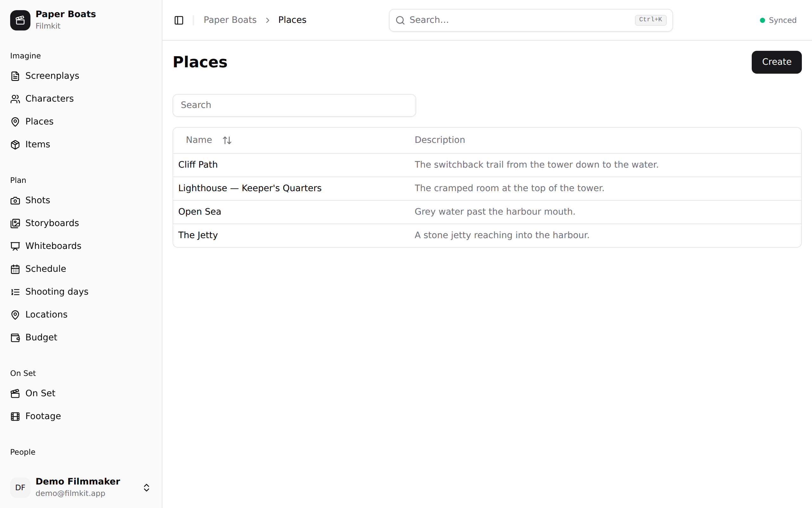The height and width of the screenshot is (508, 812).
Task: Click the Shots label in sidebar
Action: click(37, 201)
